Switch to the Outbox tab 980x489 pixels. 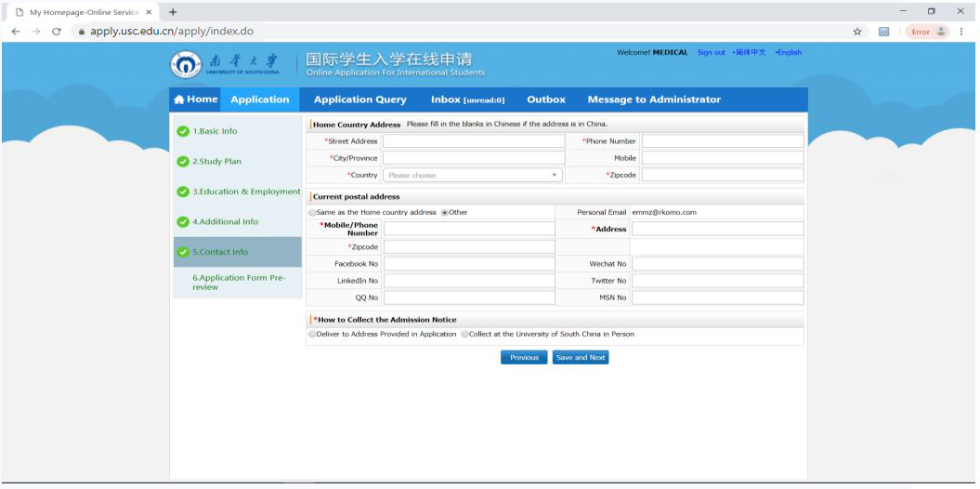coord(545,99)
